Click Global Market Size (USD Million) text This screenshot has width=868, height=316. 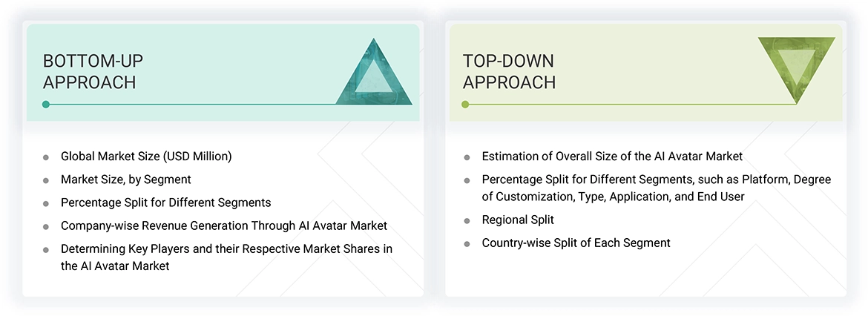click(146, 157)
